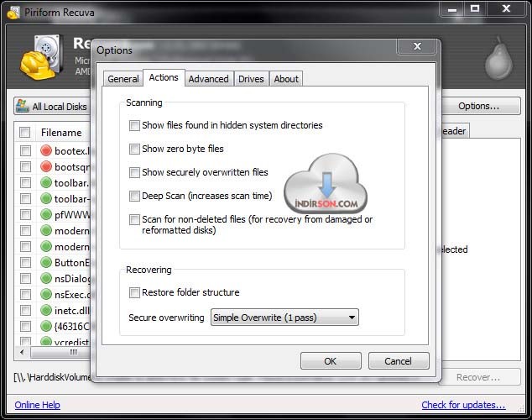The image size is (532, 420).
Task: Click the Header tab in main window
Action: tap(455, 131)
